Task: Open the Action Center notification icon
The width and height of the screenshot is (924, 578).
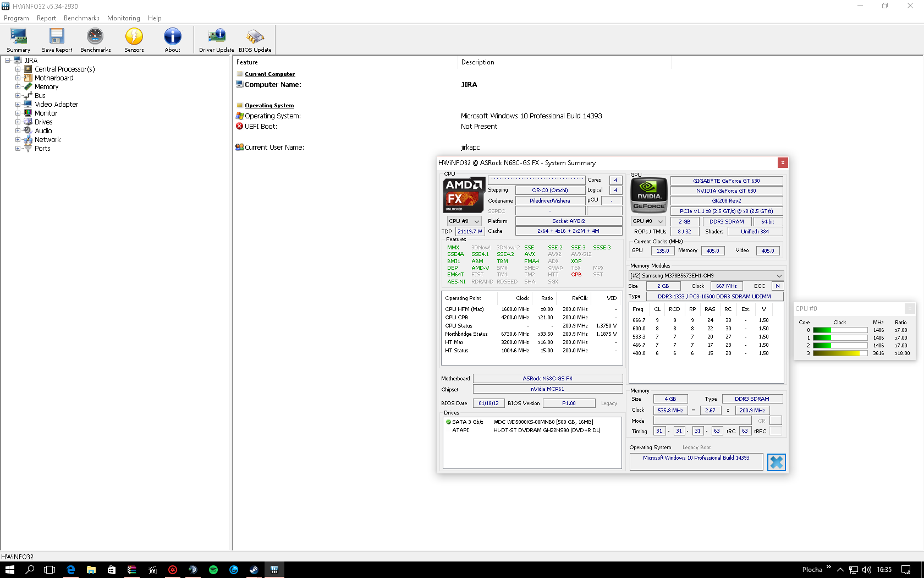Action: coord(906,570)
